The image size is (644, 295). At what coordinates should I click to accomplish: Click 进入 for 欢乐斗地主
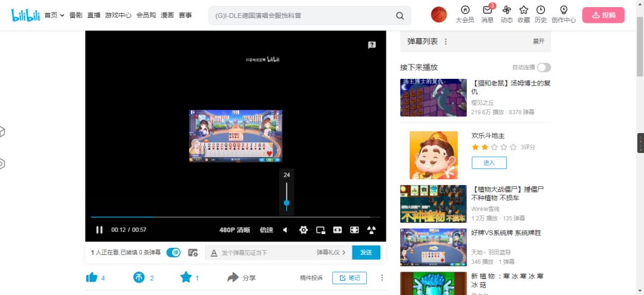489,162
